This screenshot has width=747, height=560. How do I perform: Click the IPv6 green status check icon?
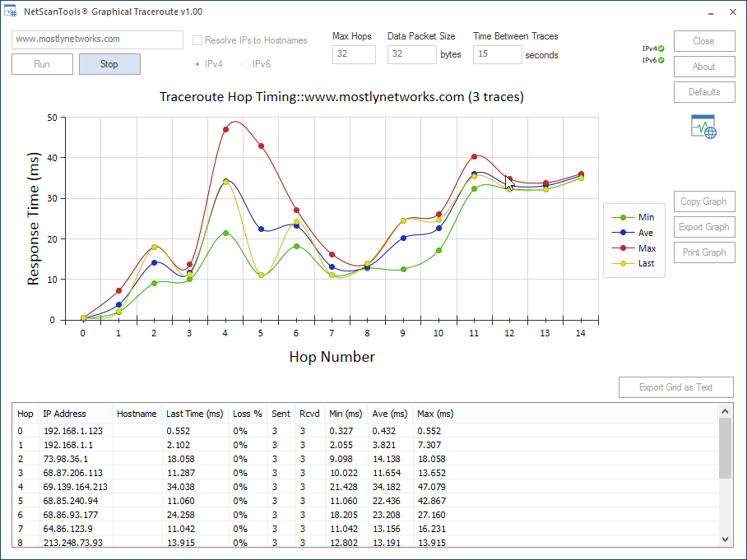point(661,60)
